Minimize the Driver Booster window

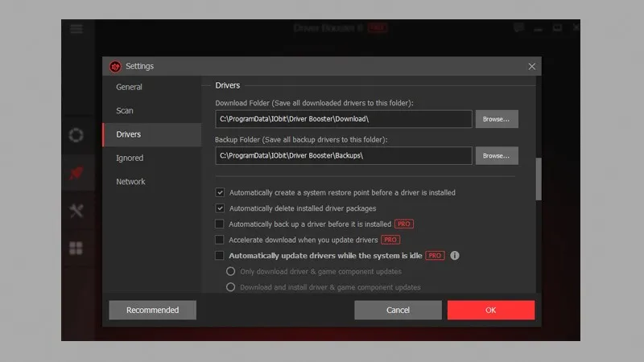pos(538,28)
